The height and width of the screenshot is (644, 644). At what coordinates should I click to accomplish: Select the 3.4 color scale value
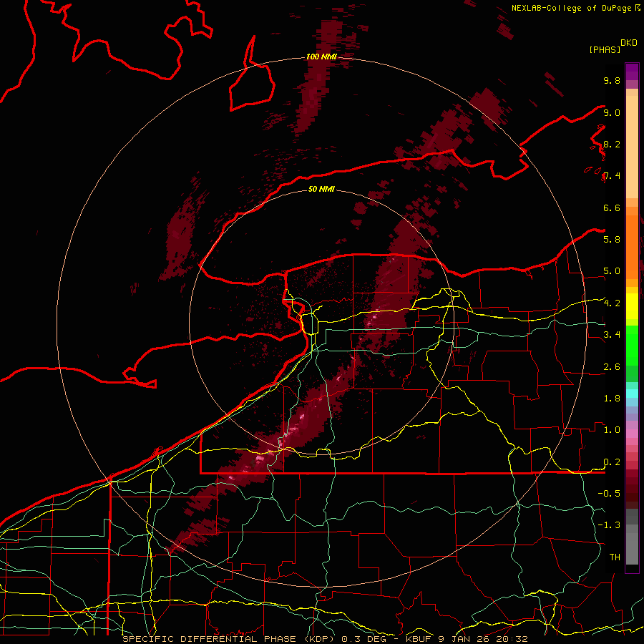612,335
